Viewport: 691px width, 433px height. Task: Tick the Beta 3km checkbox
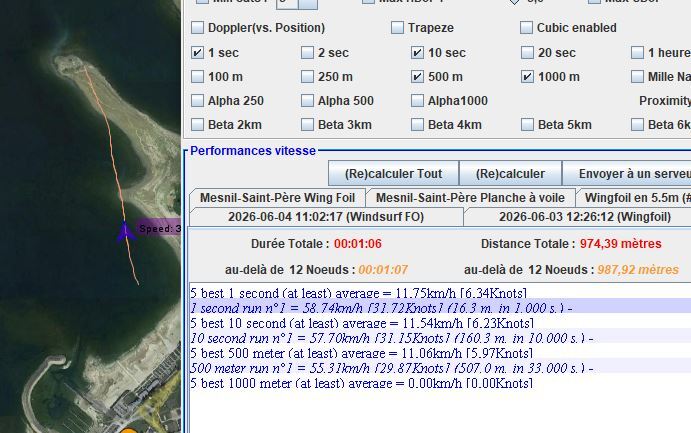coord(307,125)
